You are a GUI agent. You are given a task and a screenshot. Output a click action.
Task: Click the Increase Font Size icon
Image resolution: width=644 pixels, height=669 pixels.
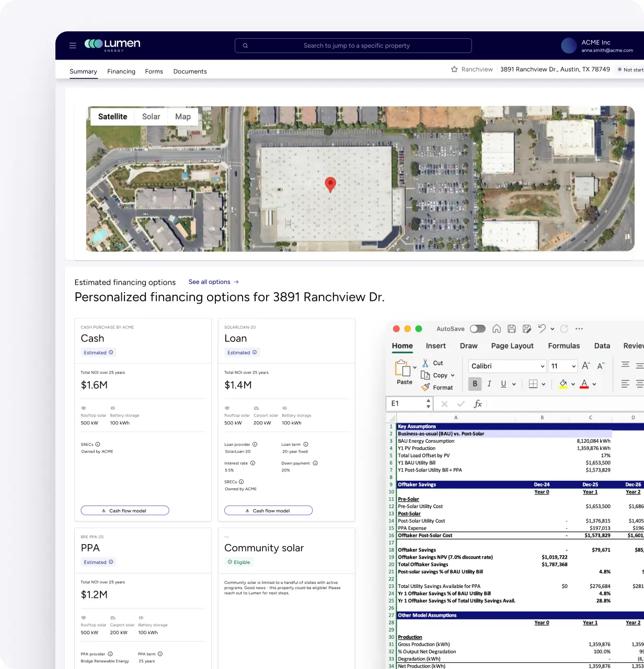click(x=586, y=366)
